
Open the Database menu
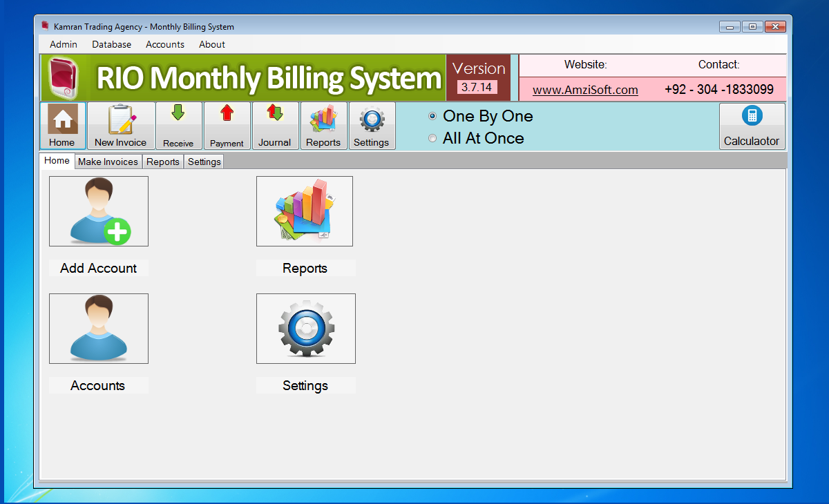coord(111,44)
